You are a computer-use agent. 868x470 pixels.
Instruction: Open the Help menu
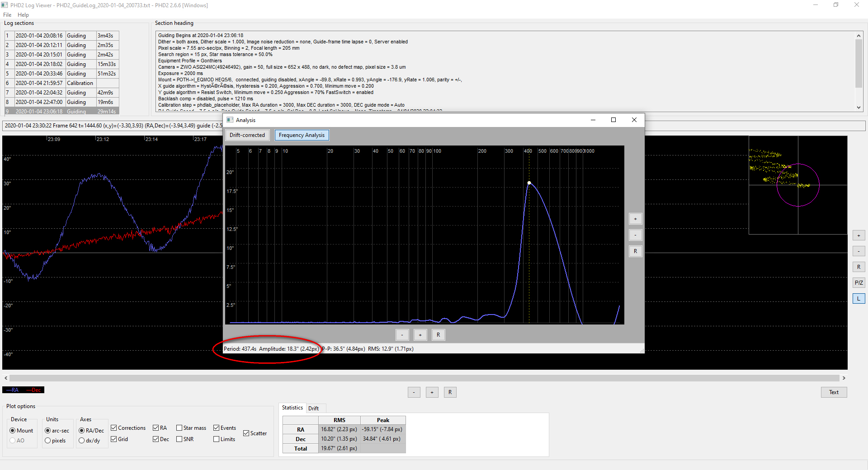click(23, 15)
